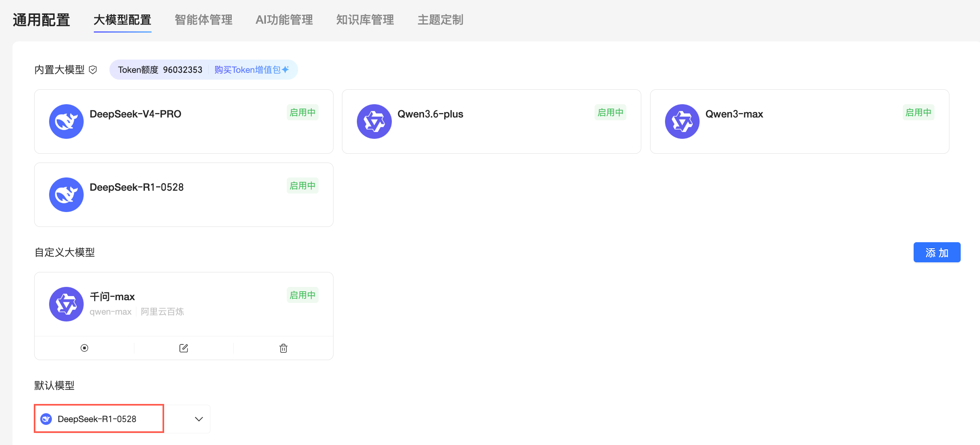The image size is (980, 445).
Task: Click the DeepSeek-R1-0528 card title
Action: tap(137, 187)
